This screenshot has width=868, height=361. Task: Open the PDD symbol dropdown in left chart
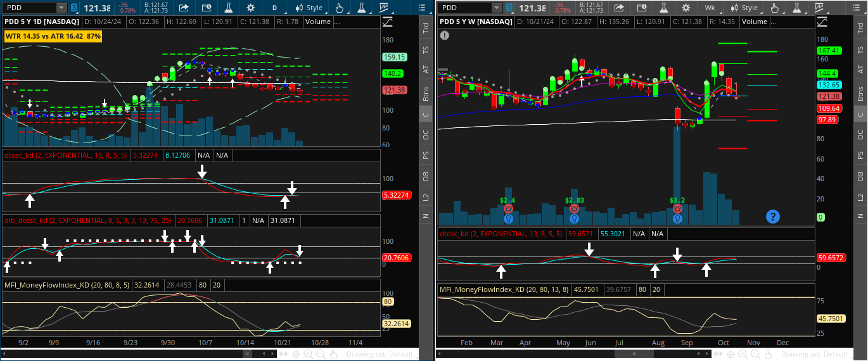tap(61, 8)
